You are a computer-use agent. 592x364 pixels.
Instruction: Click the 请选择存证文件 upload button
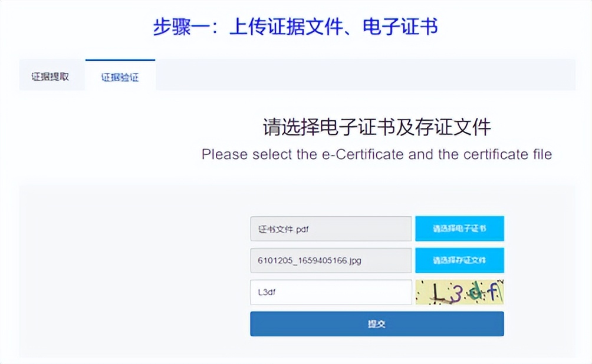(x=460, y=260)
